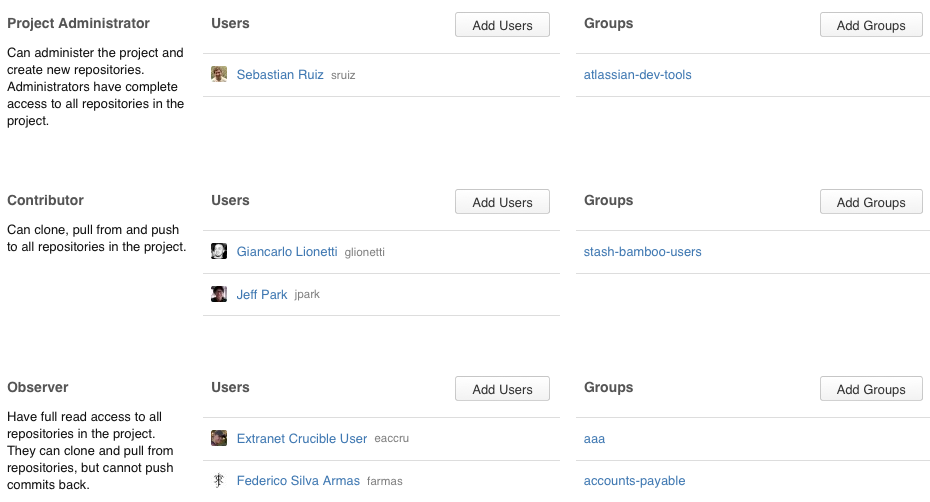
Task: Add users to Project Administrator role
Action: 502,25
